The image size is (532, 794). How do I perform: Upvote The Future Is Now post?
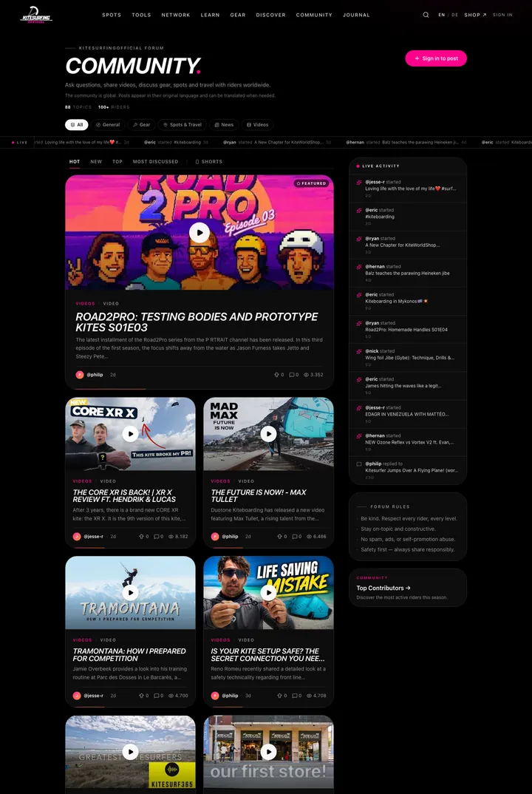[x=280, y=536]
